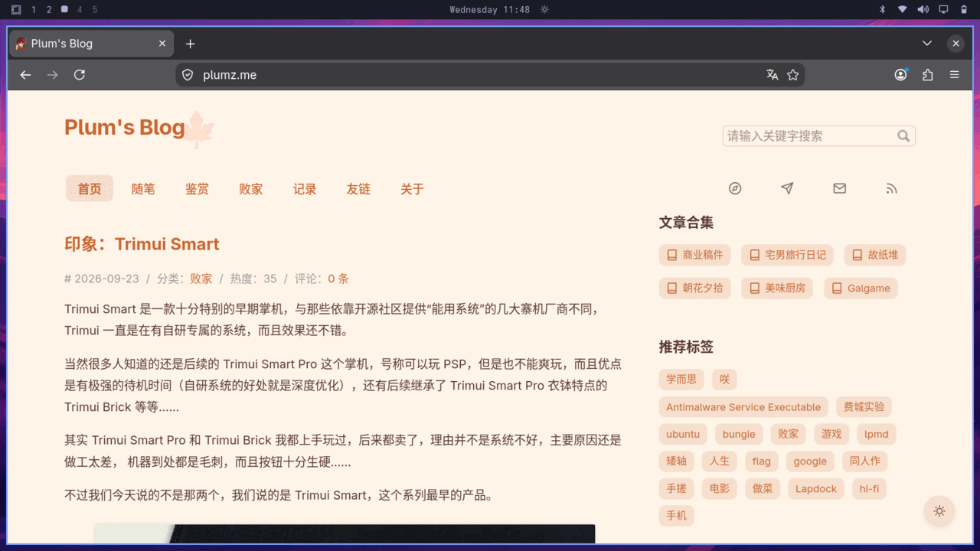Go to the 随笔 navigation tab
This screenshot has height=551, width=980.
[143, 188]
